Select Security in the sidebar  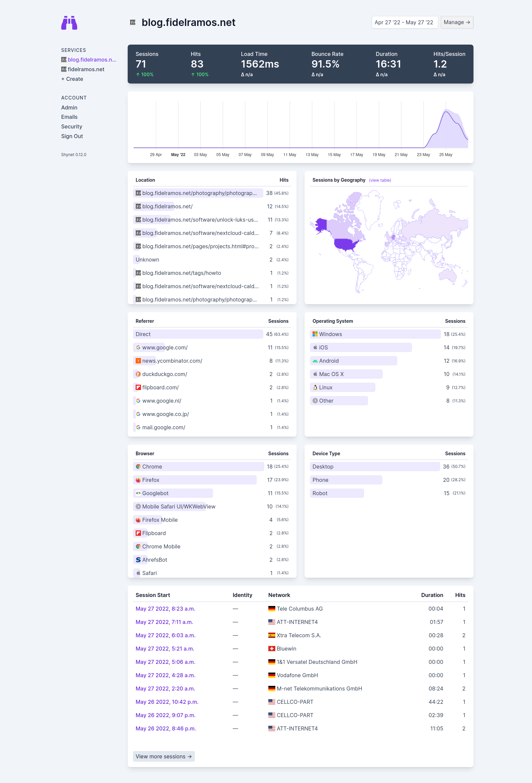(x=71, y=126)
